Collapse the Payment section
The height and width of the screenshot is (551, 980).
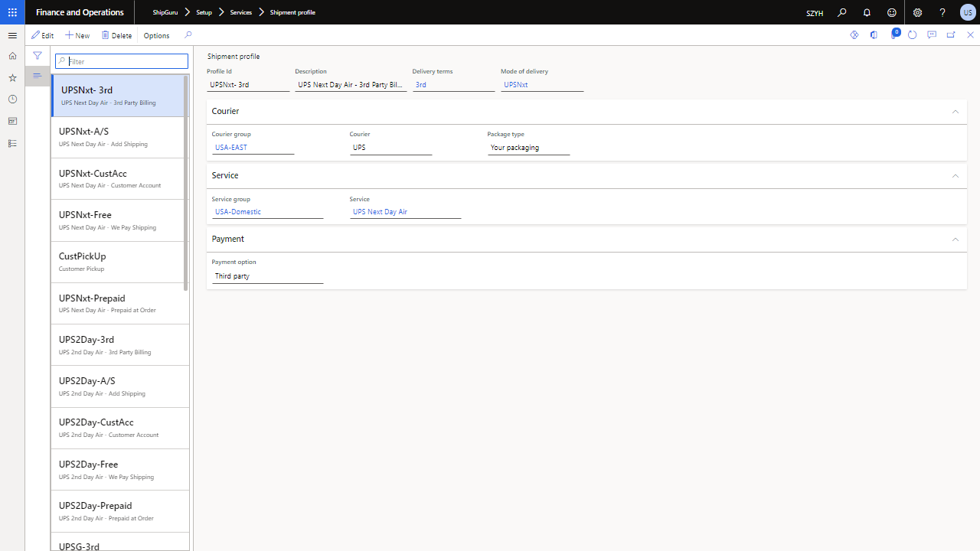pos(955,240)
